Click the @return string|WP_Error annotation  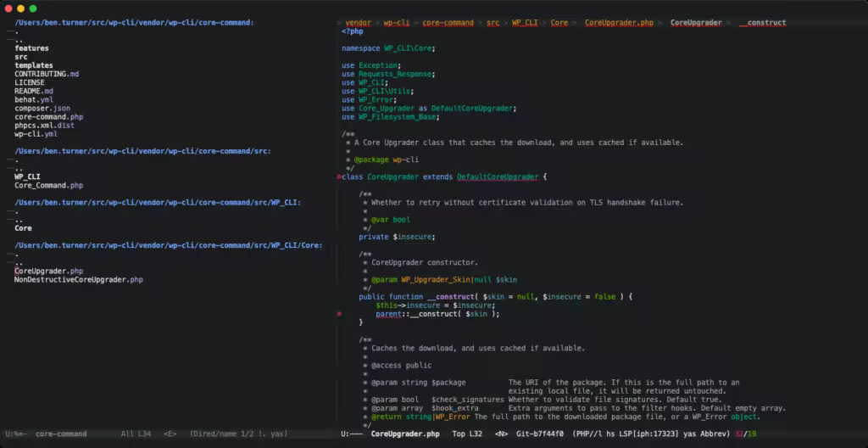[x=420, y=417]
